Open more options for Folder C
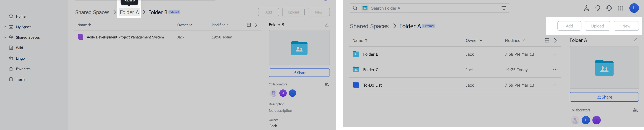Screen dimensions: 644x130 click(x=555, y=70)
